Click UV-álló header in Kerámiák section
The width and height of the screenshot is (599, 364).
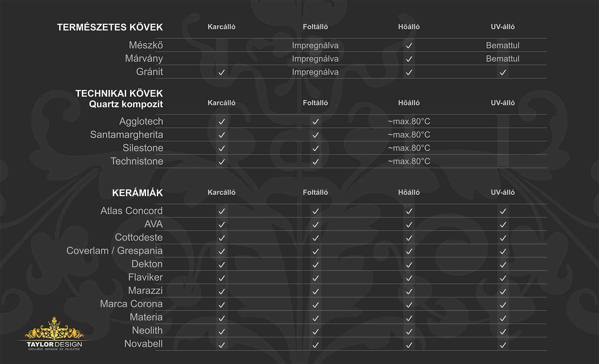coord(502,192)
